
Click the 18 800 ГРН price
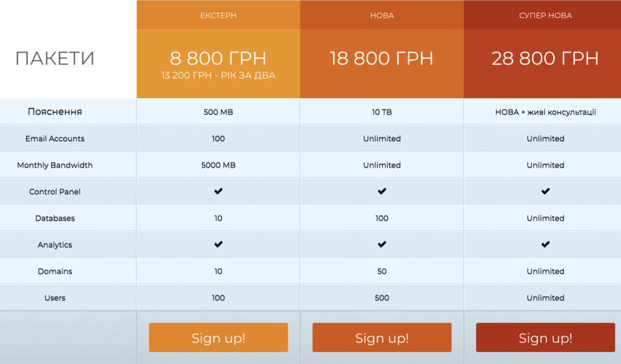point(381,59)
